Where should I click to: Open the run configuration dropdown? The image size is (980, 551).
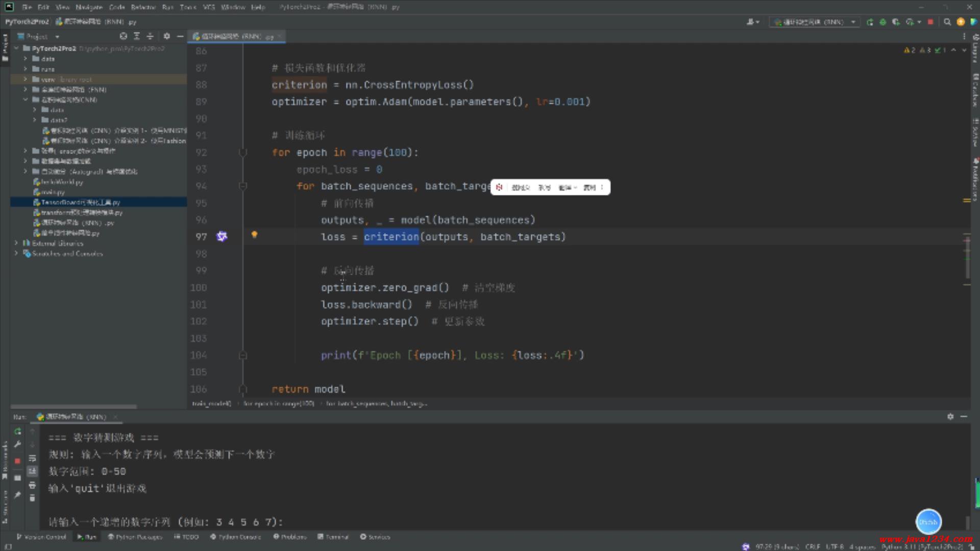point(814,22)
